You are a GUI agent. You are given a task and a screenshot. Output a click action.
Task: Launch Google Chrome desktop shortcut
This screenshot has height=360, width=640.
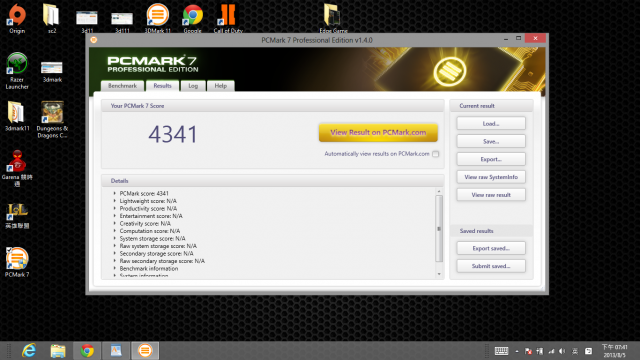click(x=193, y=18)
